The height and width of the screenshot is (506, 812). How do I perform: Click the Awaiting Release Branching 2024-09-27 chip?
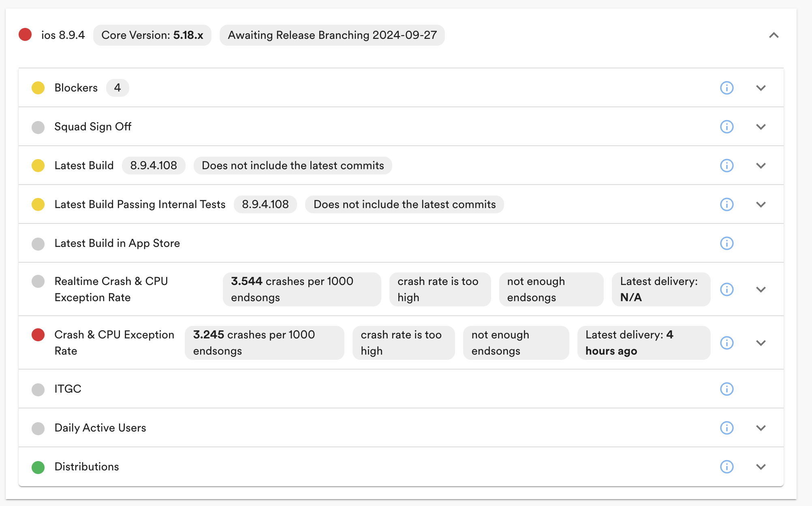(x=332, y=35)
